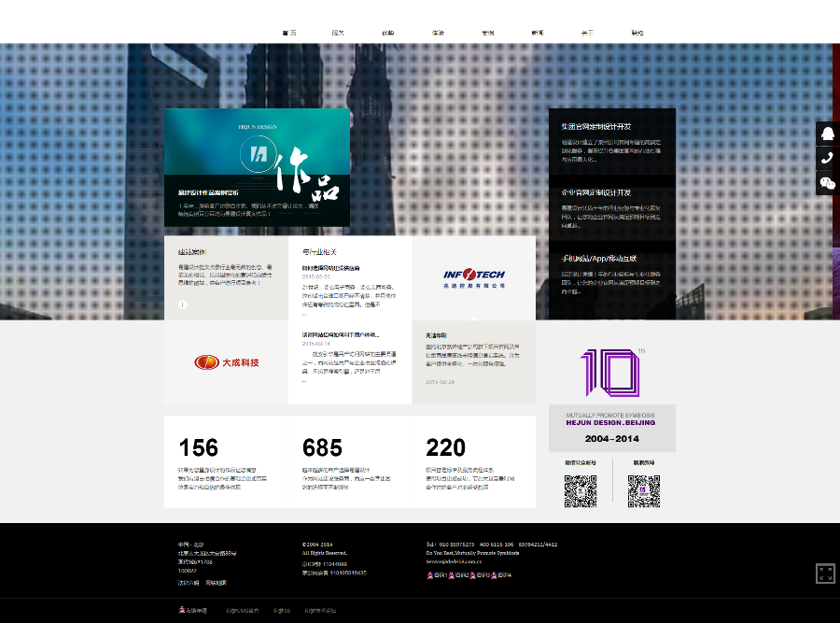Open the 织梦CMS官方 footer link

pyautogui.click(x=242, y=611)
